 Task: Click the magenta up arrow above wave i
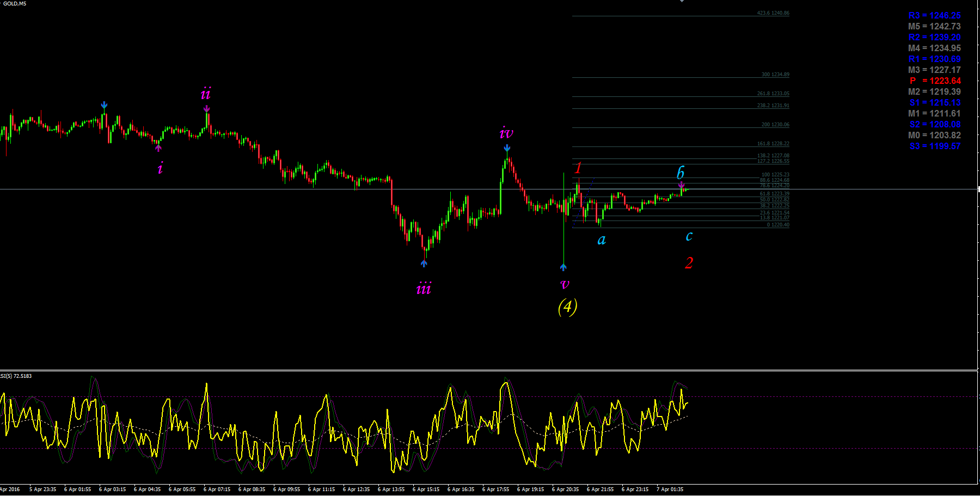(158, 148)
